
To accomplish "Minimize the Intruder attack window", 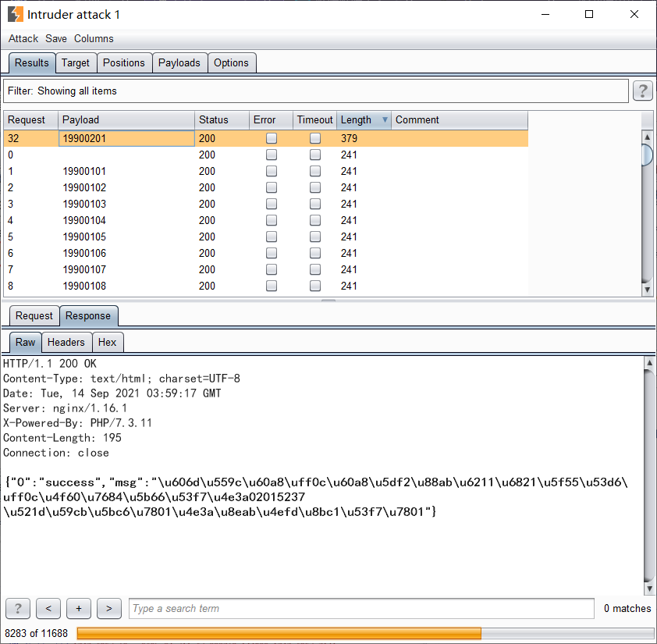I will [x=545, y=14].
